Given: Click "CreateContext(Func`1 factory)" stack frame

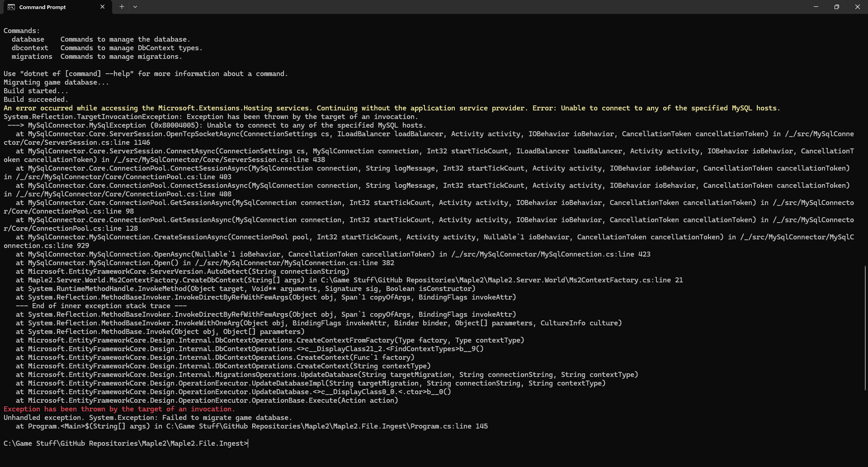Looking at the screenshot, I should [355, 357].
